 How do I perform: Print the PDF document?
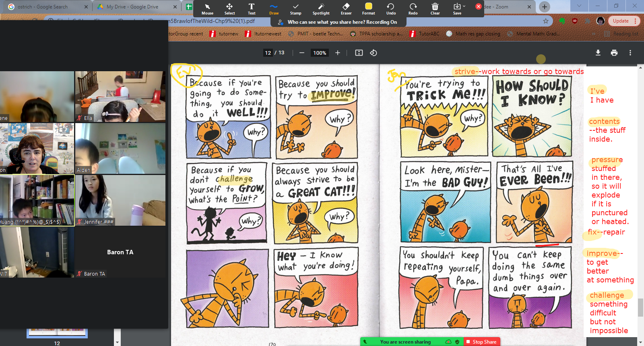click(614, 53)
